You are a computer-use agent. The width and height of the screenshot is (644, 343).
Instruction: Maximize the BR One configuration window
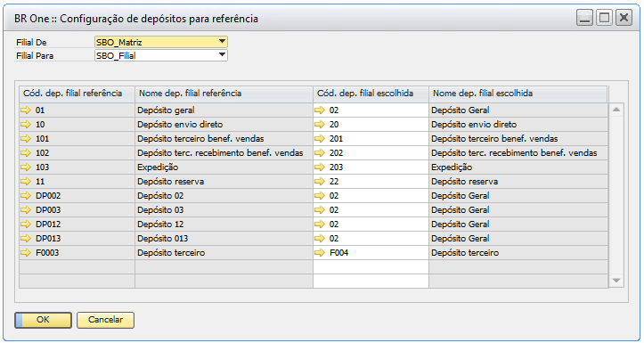(x=604, y=18)
